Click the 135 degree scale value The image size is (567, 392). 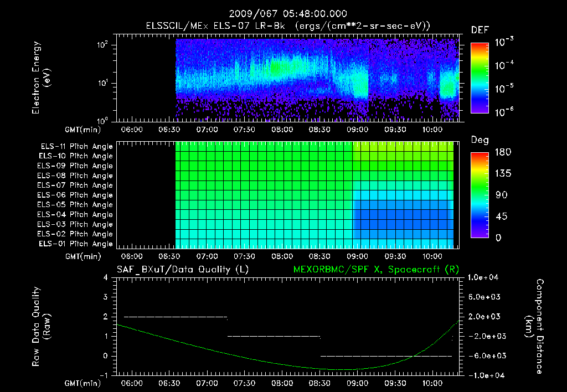pyautogui.click(x=503, y=174)
